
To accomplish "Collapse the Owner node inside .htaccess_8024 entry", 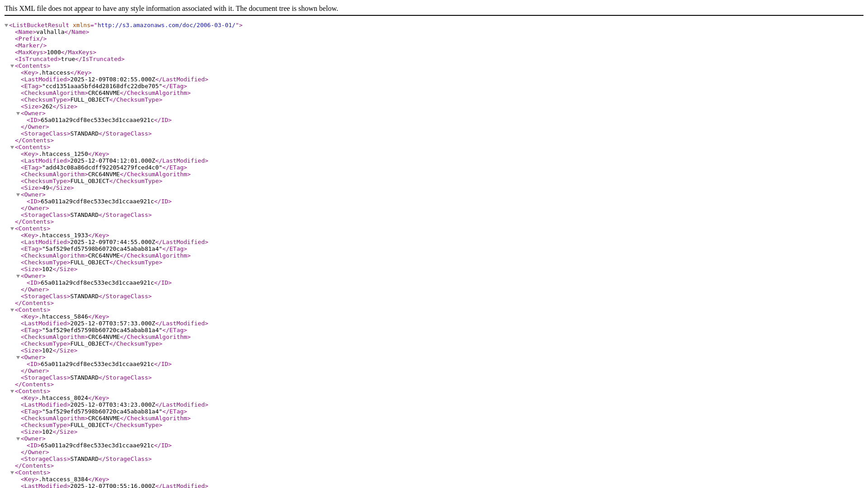I will tap(18, 439).
